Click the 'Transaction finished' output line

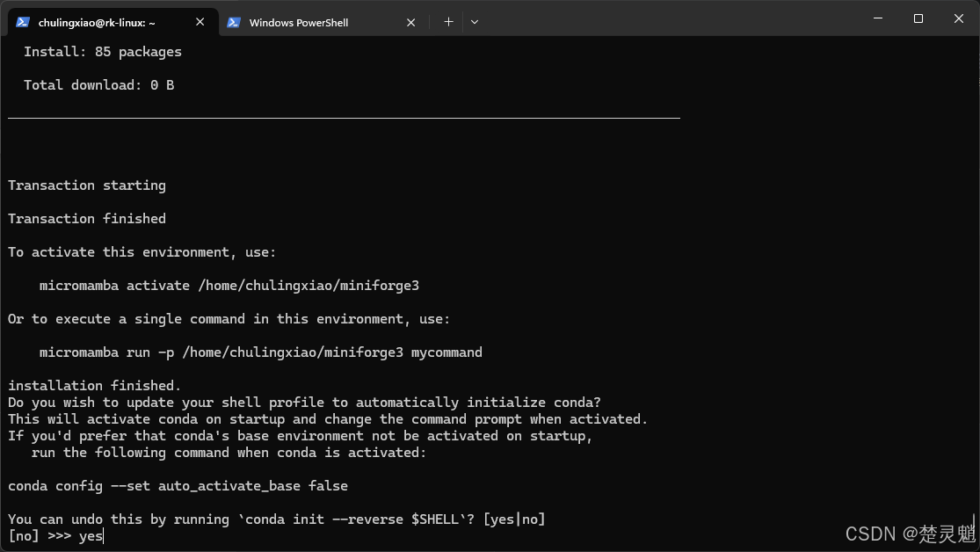tap(87, 219)
